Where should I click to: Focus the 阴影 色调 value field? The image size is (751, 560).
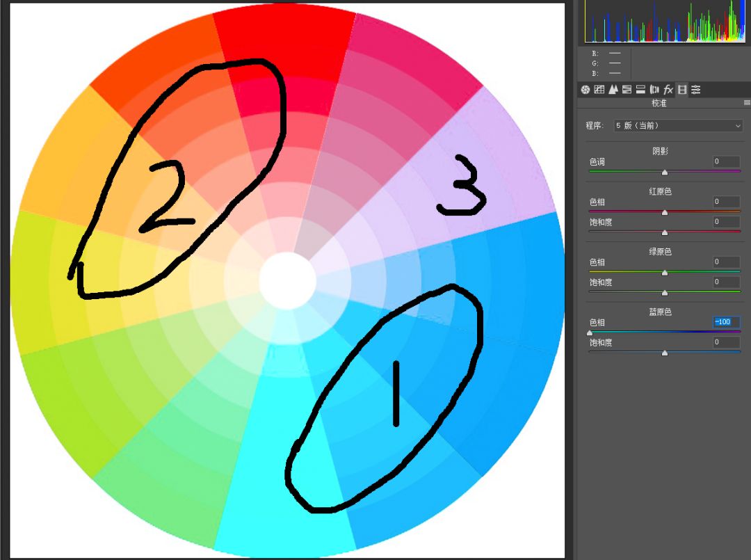(726, 161)
